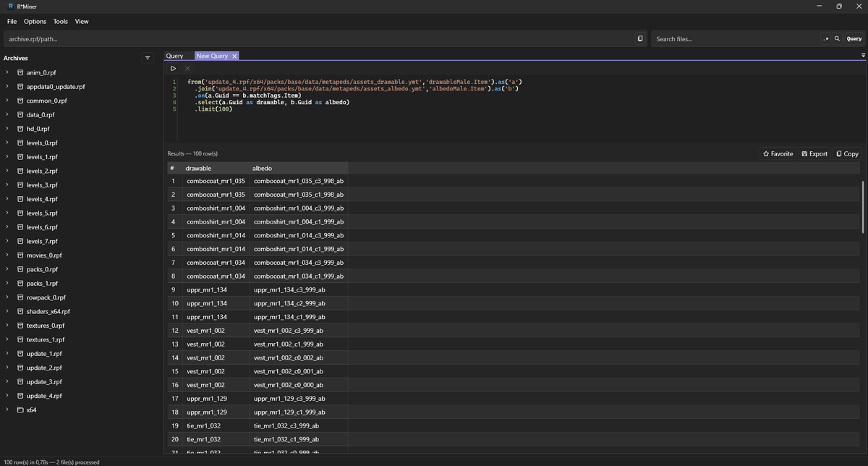Open the Tools menu

pyautogui.click(x=61, y=22)
